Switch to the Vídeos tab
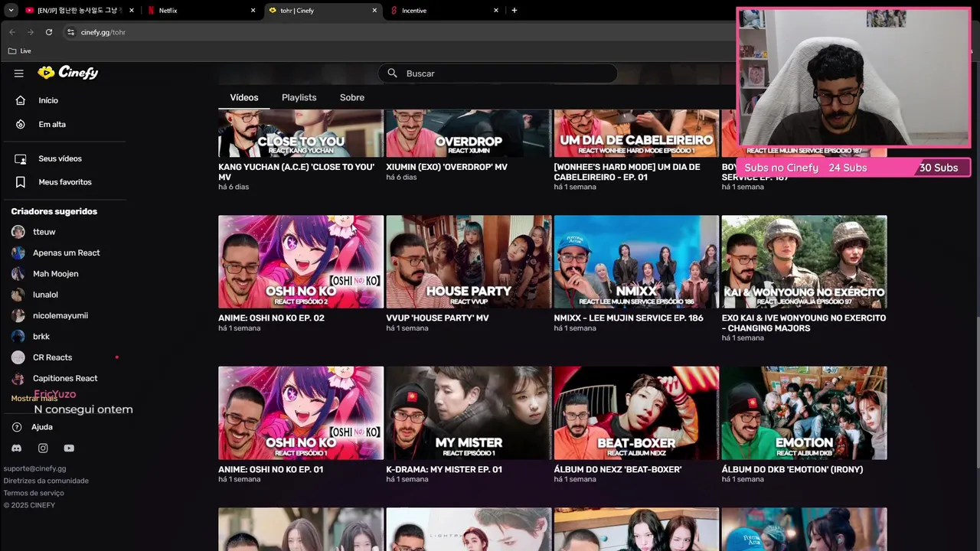The height and width of the screenshot is (551, 980). click(x=244, y=97)
